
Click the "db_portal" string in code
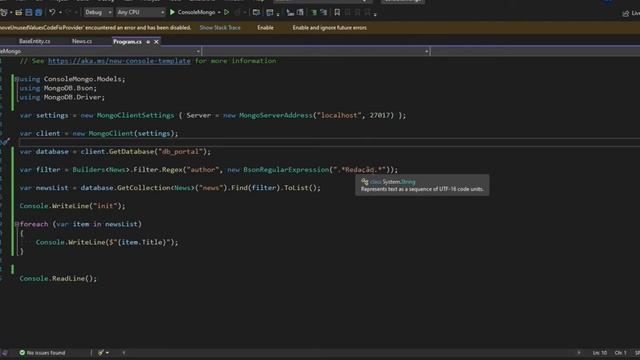(180, 151)
